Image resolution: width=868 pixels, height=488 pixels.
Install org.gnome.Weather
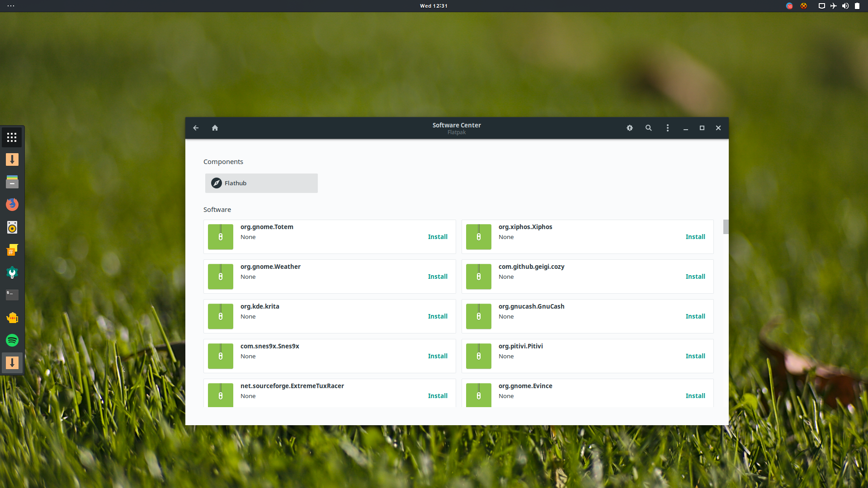click(x=438, y=277)
